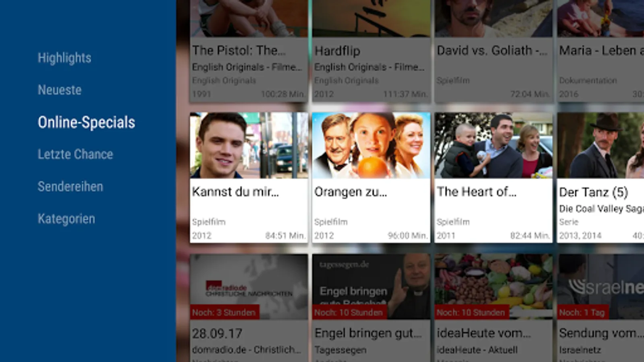The height and width of the screenshot is (362, 644).
Task: Select the Israelnetz logo thumbnail
Action: (601, 287)
